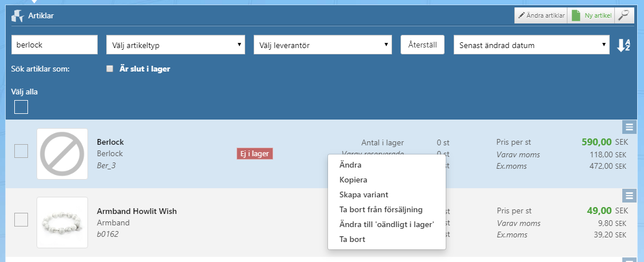Click the 118,00 SEK moms value
Viewport: 644px width, 262px height.
607,155
